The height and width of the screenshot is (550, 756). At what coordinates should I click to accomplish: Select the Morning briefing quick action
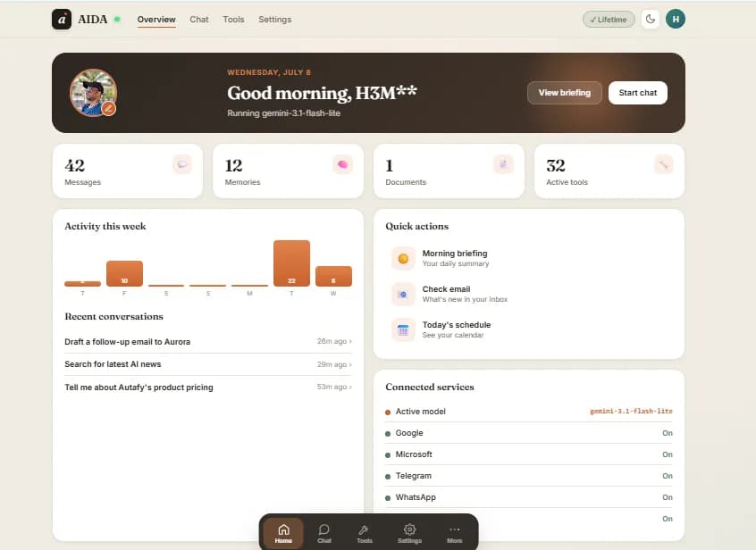point(529,258)
